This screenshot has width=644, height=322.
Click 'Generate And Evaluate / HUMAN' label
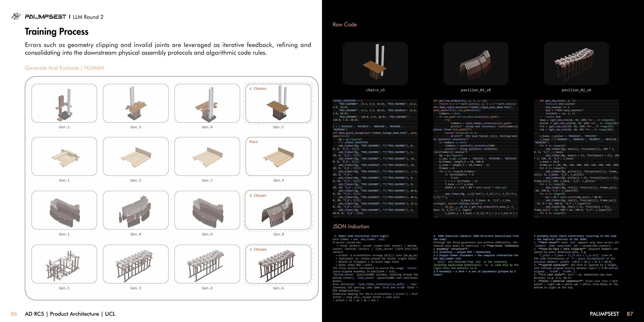(65, 68)
